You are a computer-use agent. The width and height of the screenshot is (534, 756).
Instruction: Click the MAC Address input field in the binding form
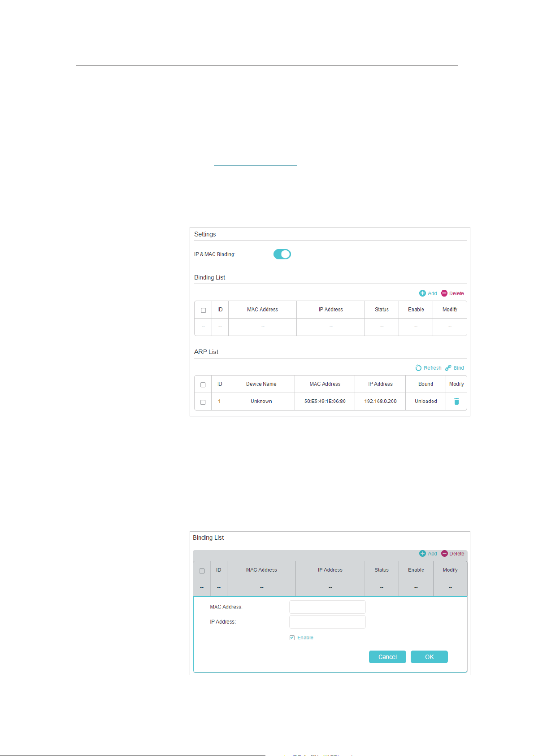(x=327, y=607)
